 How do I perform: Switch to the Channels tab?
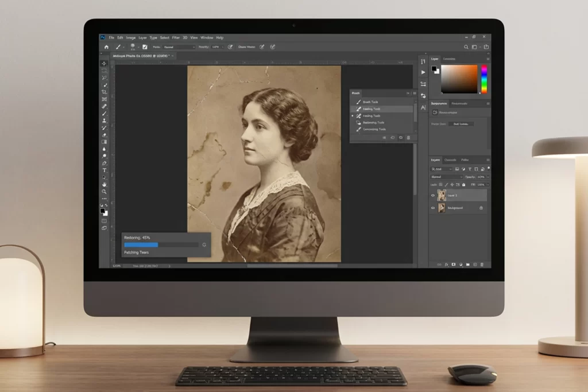pos(450,160)
